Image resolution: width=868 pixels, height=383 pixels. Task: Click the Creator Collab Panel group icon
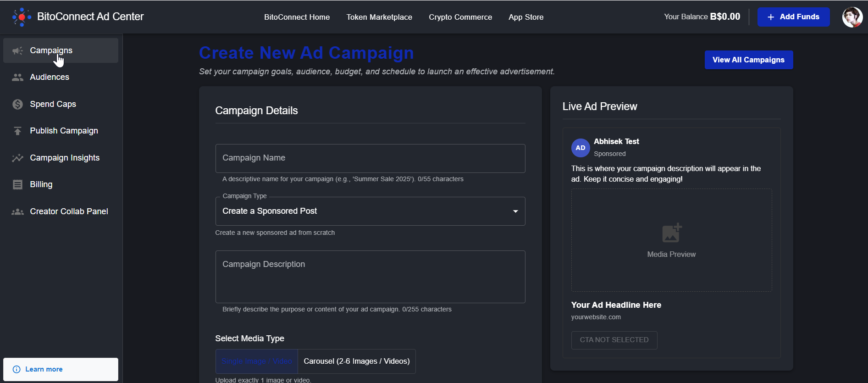click(17, 211)
